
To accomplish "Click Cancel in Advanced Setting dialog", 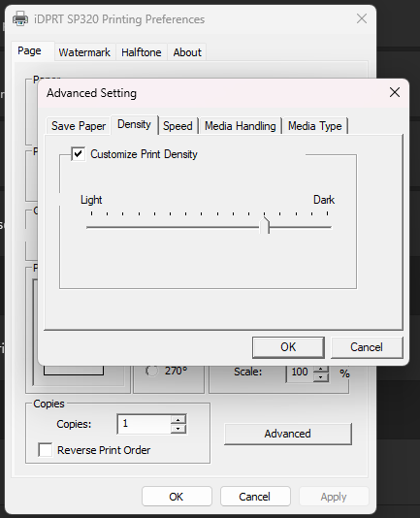I will click(367, 347).
